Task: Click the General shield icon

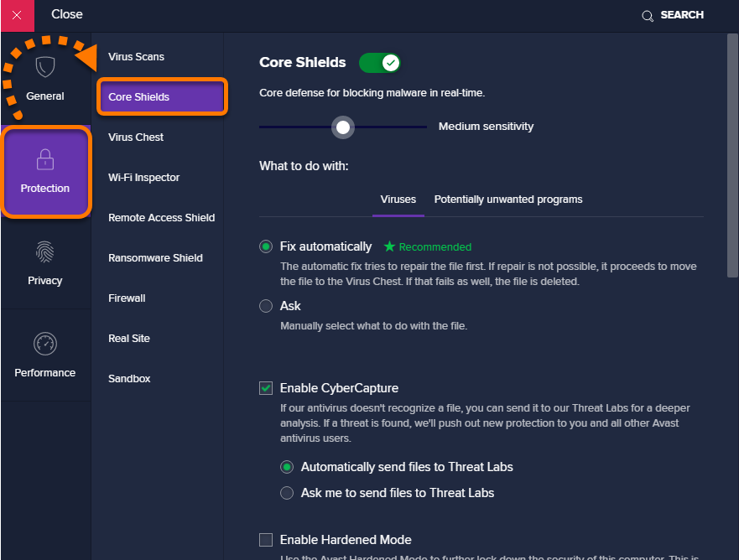Action: click(45, 67)
